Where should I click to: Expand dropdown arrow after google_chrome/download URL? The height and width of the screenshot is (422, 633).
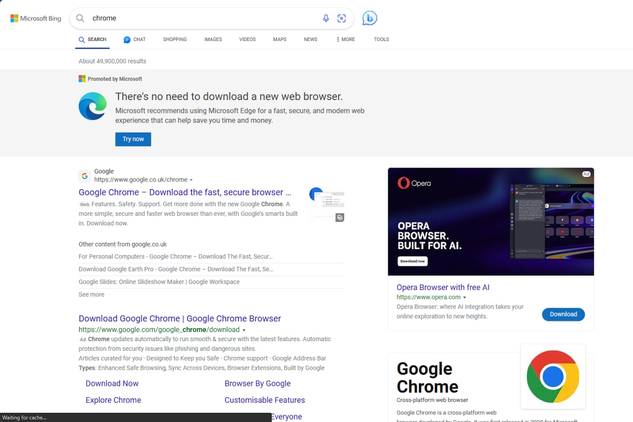[x=244, y=330]
